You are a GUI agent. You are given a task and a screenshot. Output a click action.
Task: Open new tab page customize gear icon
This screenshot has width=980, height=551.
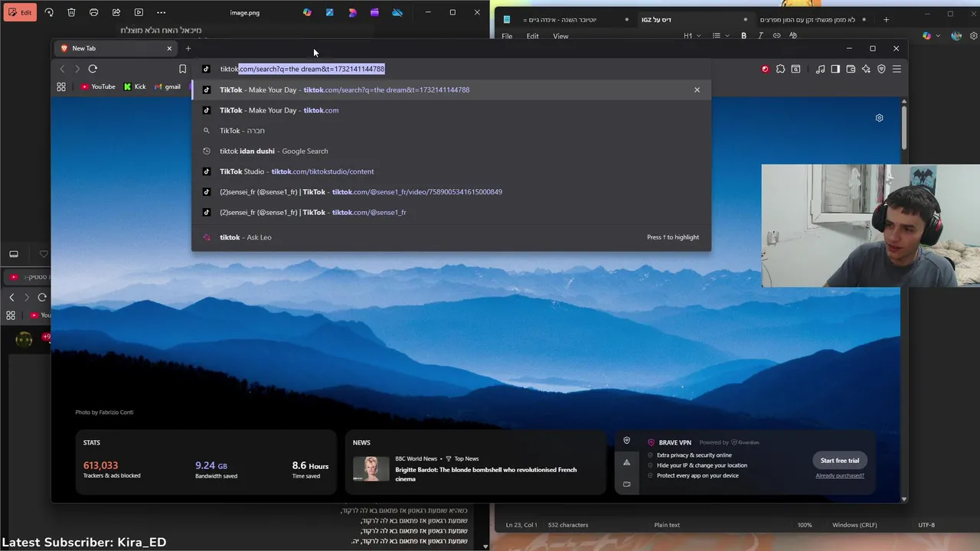pyautogui.click(x=879, y=118)
